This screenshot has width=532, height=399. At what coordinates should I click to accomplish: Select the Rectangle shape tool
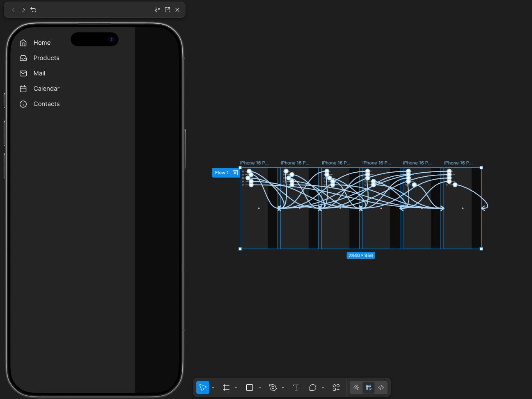[250, 388]
